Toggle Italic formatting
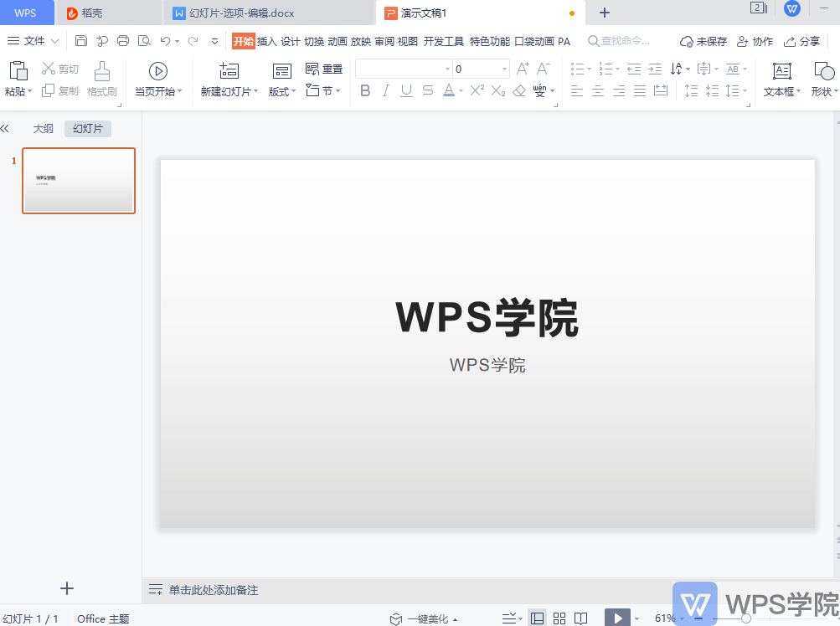The image size is (840, 626). (386, 90)
